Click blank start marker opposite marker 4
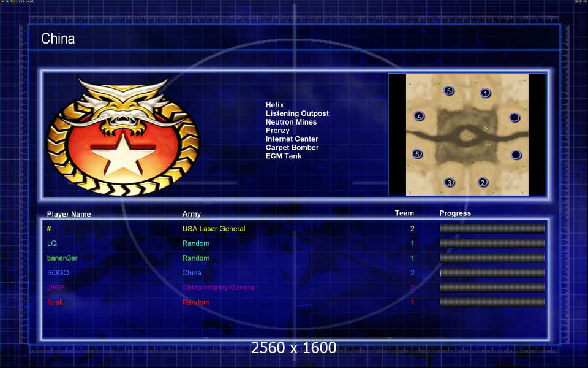 click(x=514, y=118)
